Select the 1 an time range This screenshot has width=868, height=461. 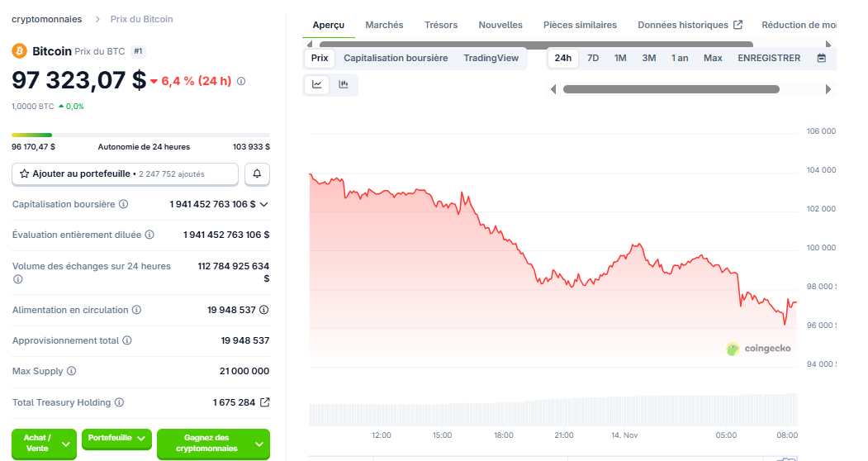tap(680, 58)
